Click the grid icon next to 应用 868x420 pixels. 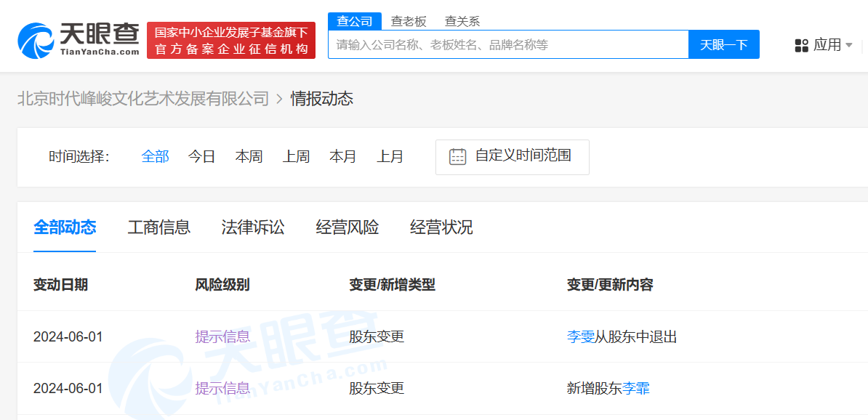(801, 44)
